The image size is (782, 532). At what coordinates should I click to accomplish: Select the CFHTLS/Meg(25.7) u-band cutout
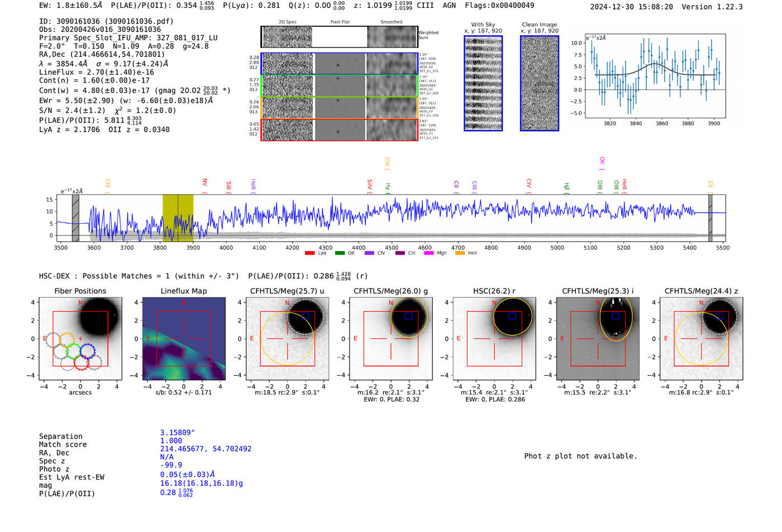[x=287, y=338]
